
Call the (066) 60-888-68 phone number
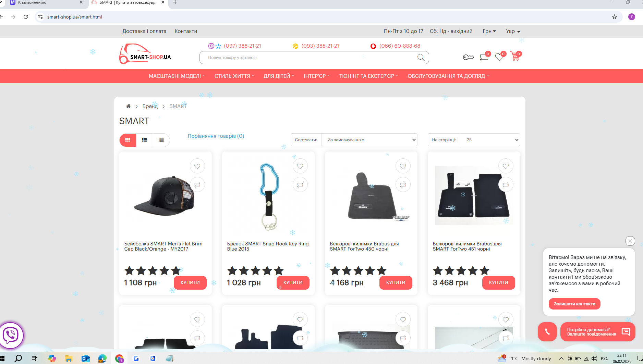click(400, 46)
